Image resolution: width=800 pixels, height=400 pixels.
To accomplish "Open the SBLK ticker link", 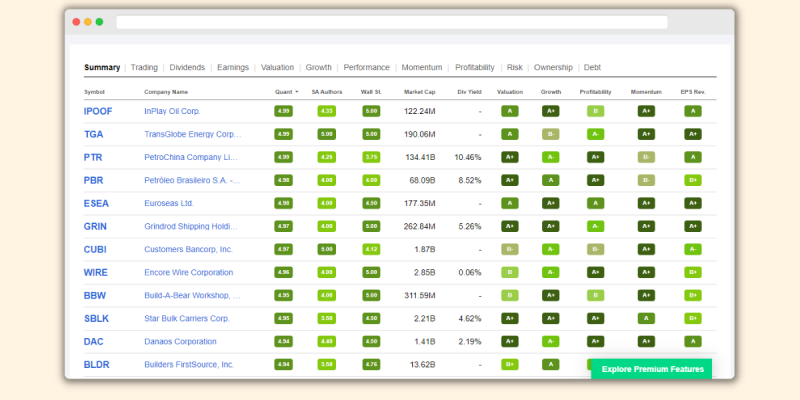I will pyautogui.click(x=96, y=318).
